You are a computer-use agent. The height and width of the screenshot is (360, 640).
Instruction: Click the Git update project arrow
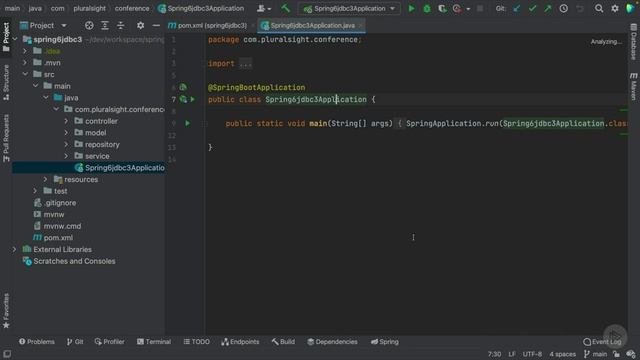(517, 9)
